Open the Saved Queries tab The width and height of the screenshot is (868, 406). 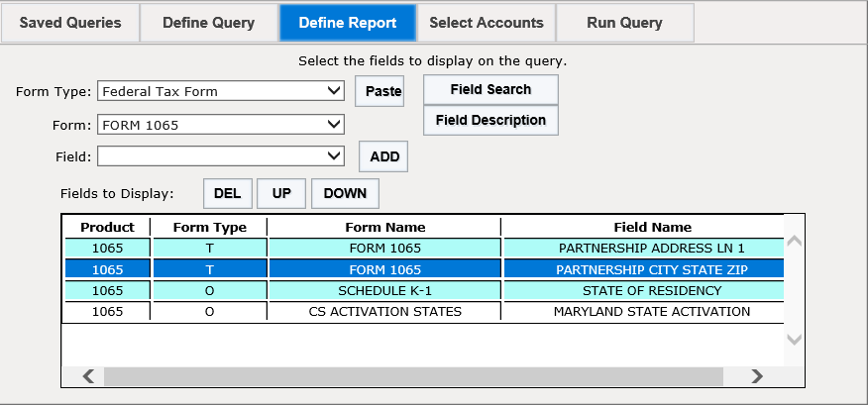(x=70, y=23)
